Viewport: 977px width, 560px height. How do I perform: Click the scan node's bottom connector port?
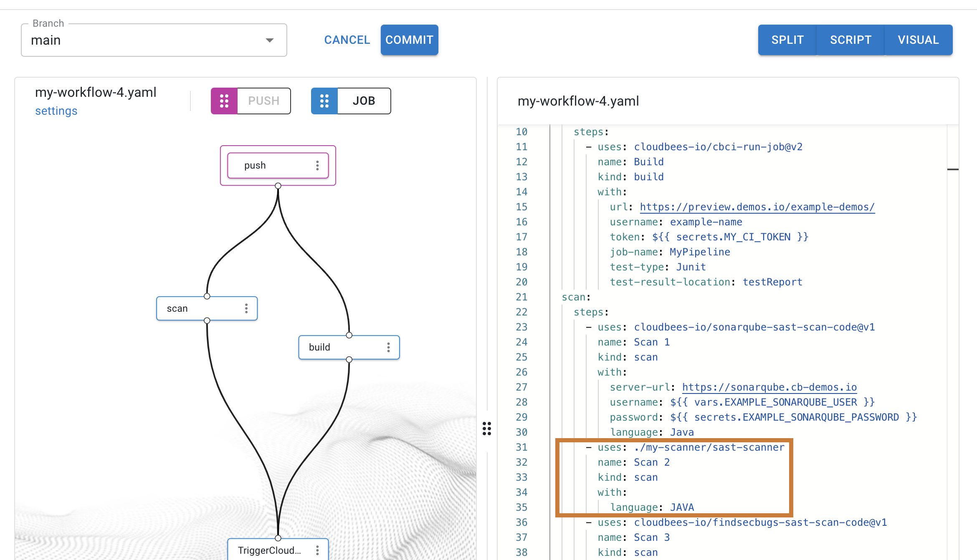[207, 320]
